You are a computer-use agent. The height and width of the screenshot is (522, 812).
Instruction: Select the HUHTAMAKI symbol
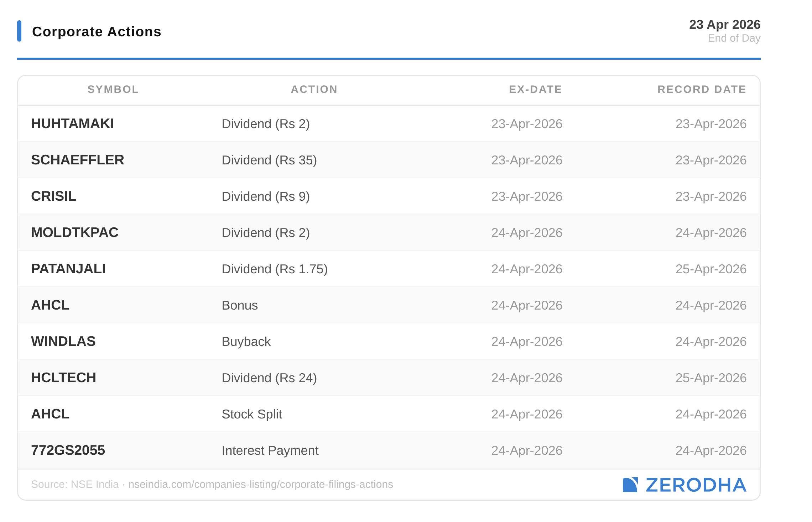pos(72,124)
